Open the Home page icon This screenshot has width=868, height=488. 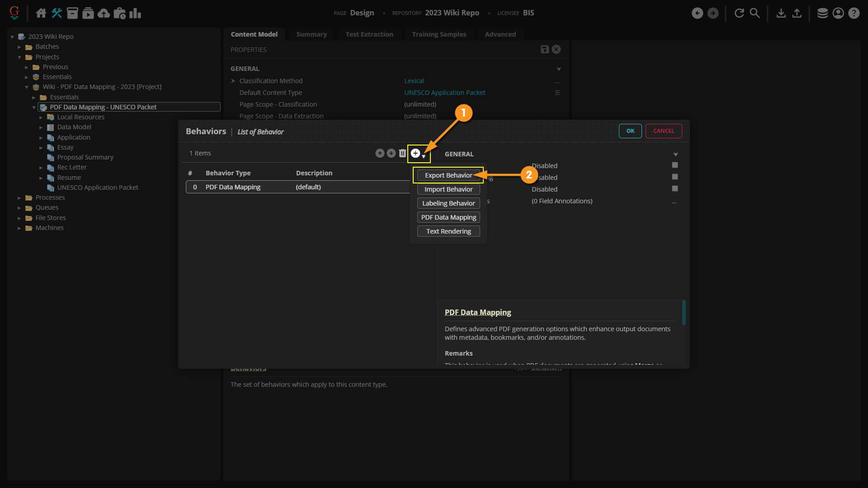41,13
